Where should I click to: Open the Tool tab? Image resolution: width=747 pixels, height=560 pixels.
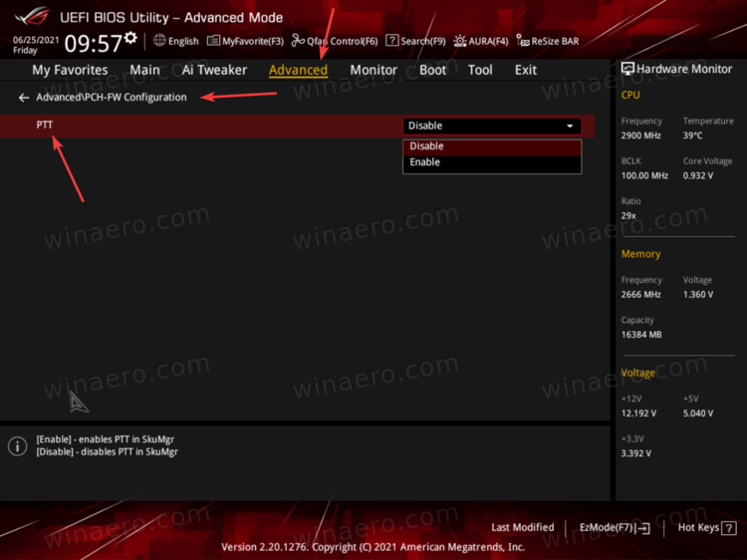click(480, 70)
